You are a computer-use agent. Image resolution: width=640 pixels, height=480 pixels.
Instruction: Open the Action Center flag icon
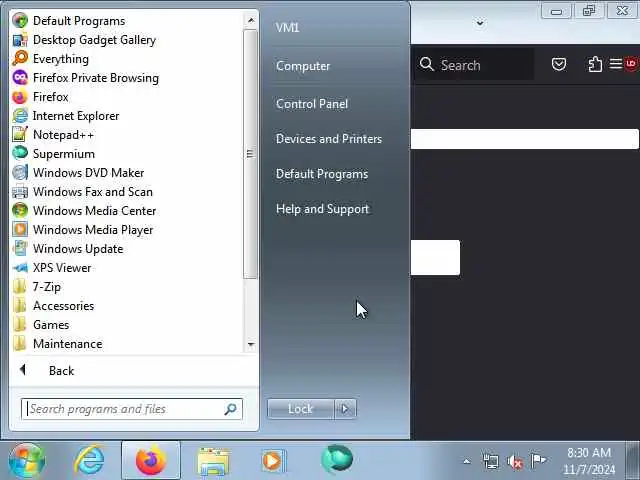coord(538,461)
